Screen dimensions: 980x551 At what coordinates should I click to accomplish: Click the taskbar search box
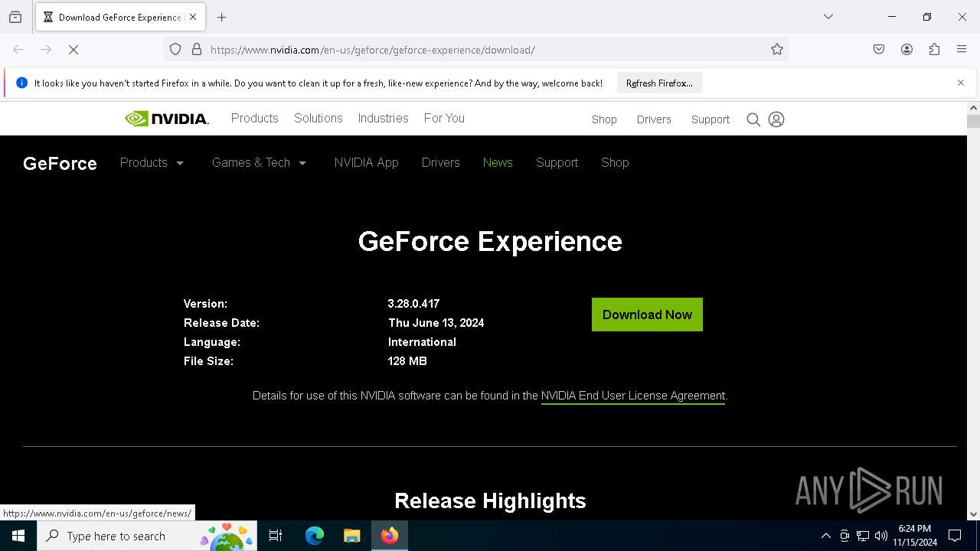tap(147, 536)
